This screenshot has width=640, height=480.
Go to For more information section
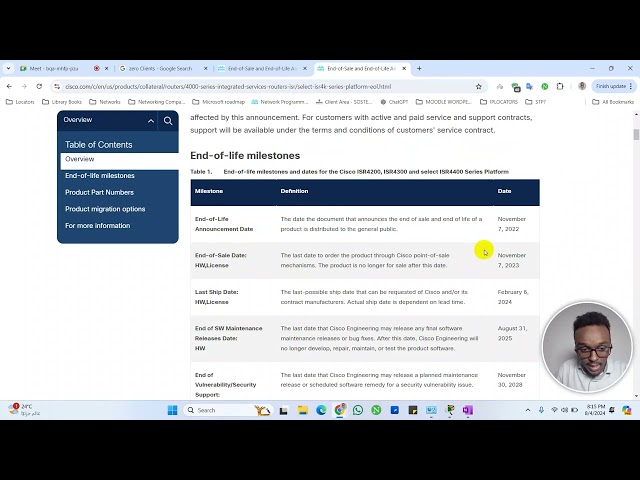[x=98, y=226]
